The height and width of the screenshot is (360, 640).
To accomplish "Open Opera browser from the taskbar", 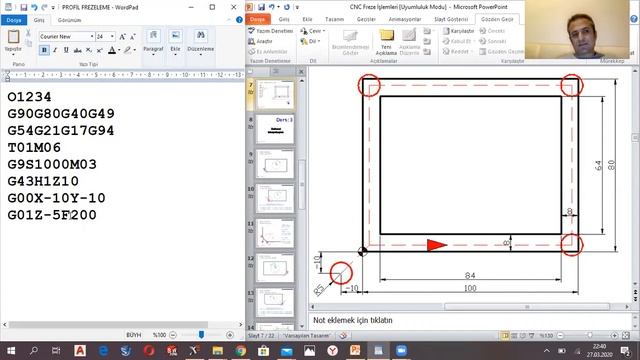I will (x=149, y=351).
